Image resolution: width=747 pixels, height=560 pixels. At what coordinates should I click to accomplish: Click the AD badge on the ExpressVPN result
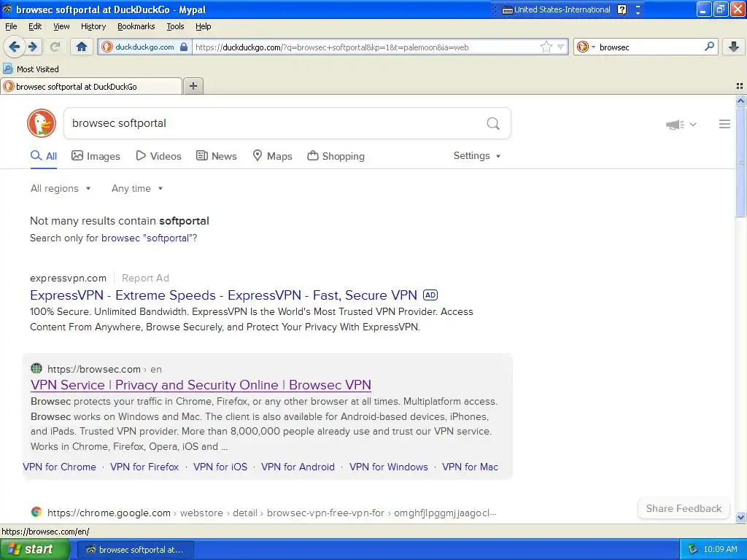[430, 295]
